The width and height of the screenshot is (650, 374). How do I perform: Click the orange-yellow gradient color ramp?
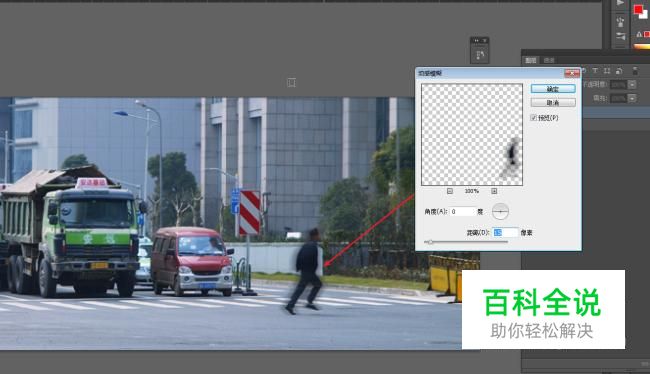coord(642,46)
